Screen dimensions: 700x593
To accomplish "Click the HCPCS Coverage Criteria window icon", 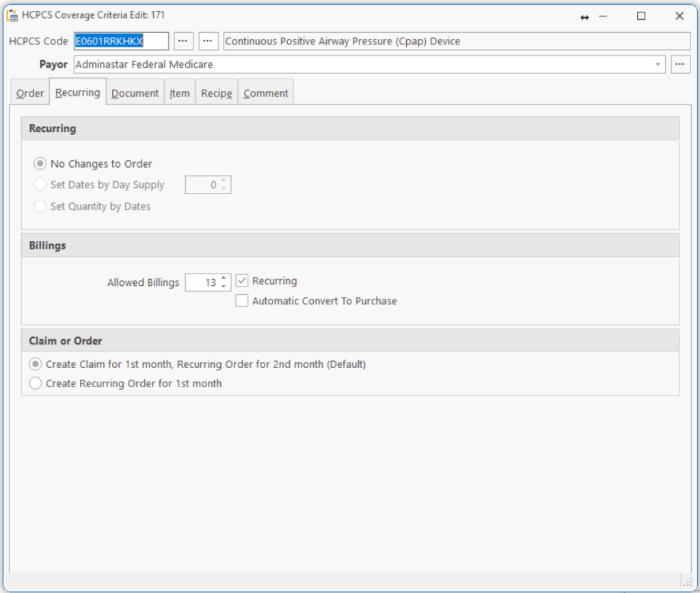I will click(12, 16).
